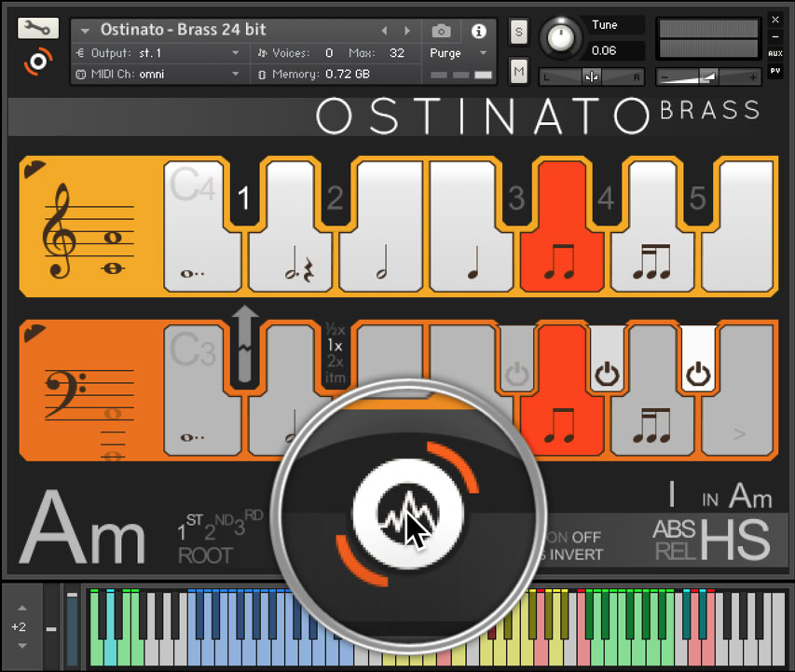This screenshot has width=795, height=672.
Task: Switch to ABS mode
Action: (x=673, y=530)
